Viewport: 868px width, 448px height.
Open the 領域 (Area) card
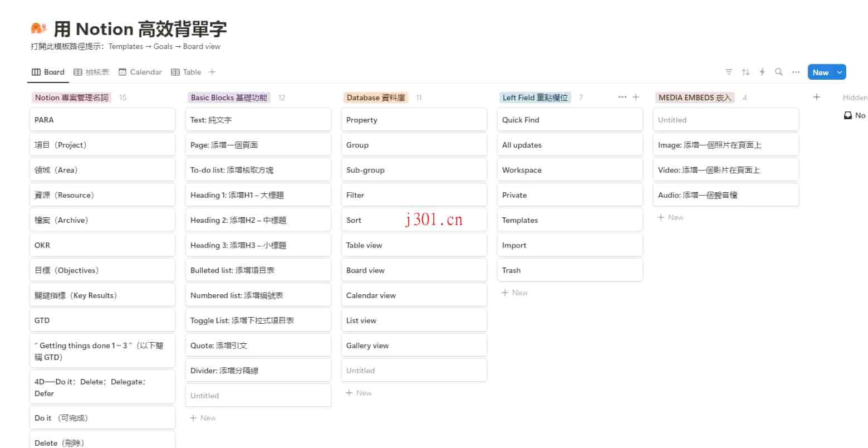click(102, 170)
